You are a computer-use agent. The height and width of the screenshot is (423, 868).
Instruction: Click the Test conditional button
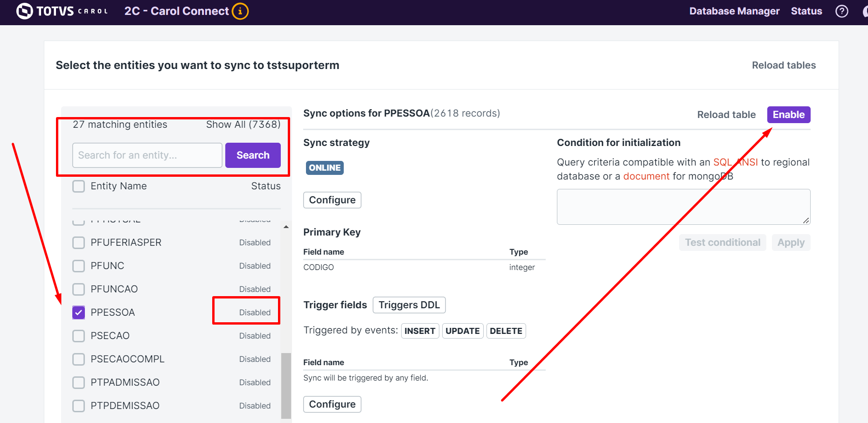[722, 242]
